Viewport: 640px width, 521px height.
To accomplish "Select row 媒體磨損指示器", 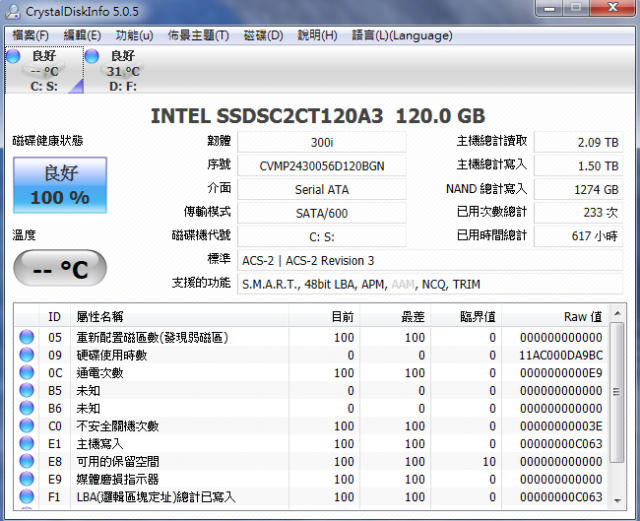I will point(312,479).
